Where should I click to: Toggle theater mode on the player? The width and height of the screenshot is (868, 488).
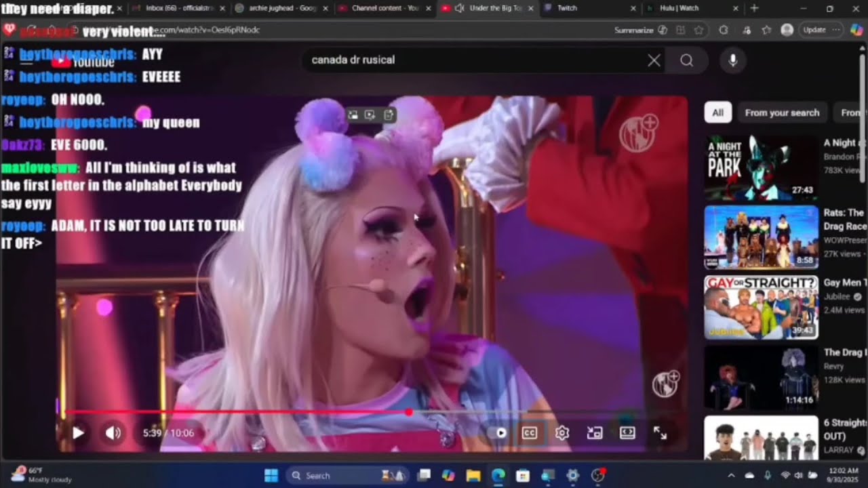pos(627,433)
